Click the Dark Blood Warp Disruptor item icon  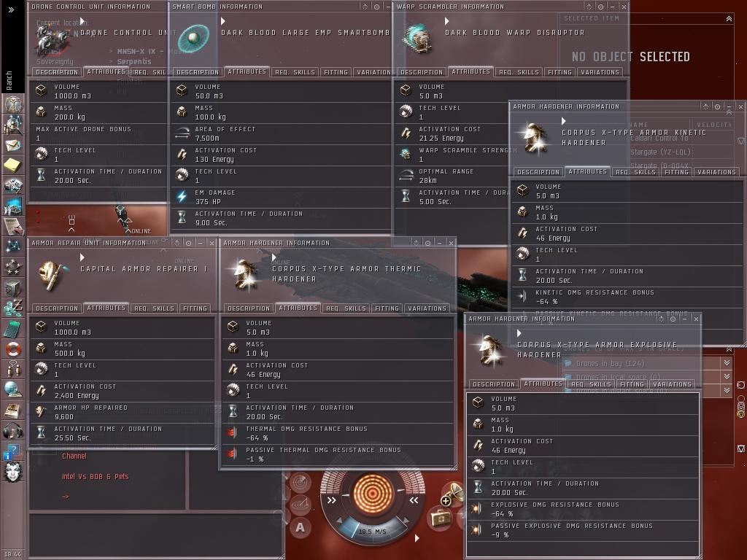(x=417, y=38)
